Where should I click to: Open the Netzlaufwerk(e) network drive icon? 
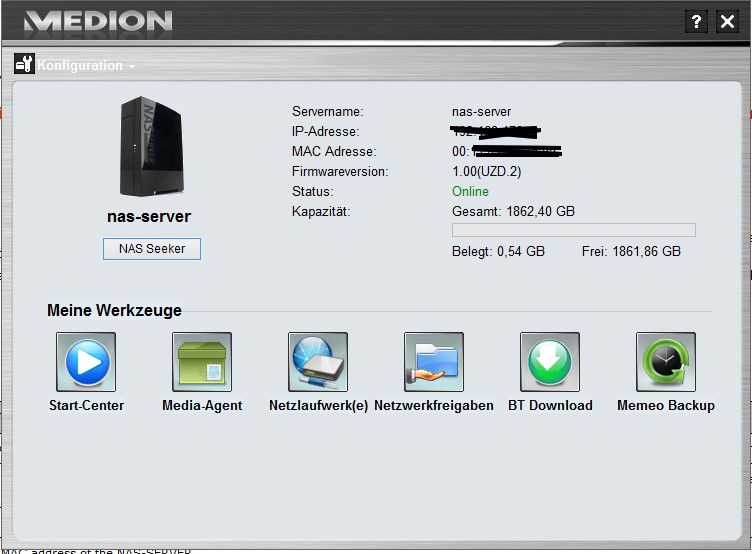[318, 362]
